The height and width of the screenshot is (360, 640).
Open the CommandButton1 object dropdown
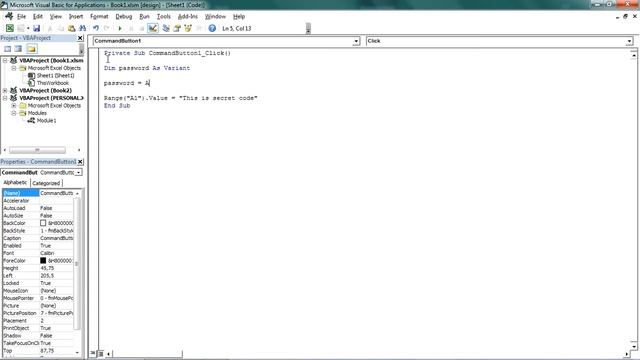coord(356,41)
